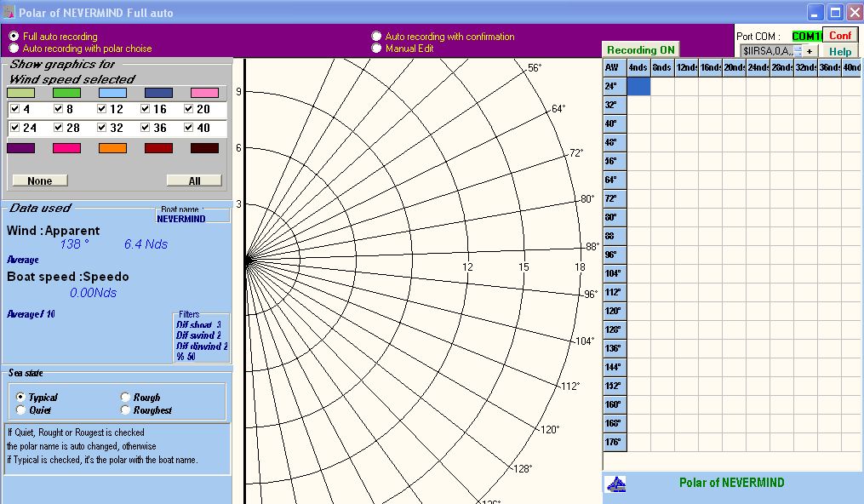Toggle the Recording ON button
The height and width of the screenshot is (504, 864).
tap(640, 49)
